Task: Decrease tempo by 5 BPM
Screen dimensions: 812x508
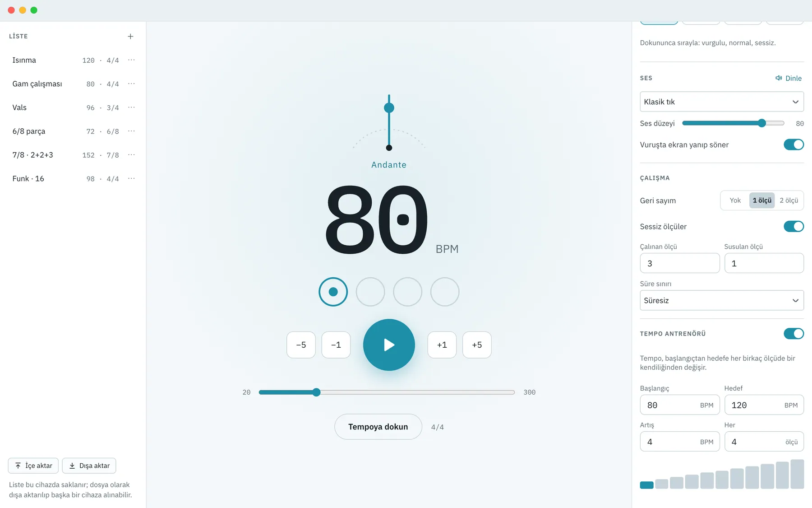Action: (301, 345)
